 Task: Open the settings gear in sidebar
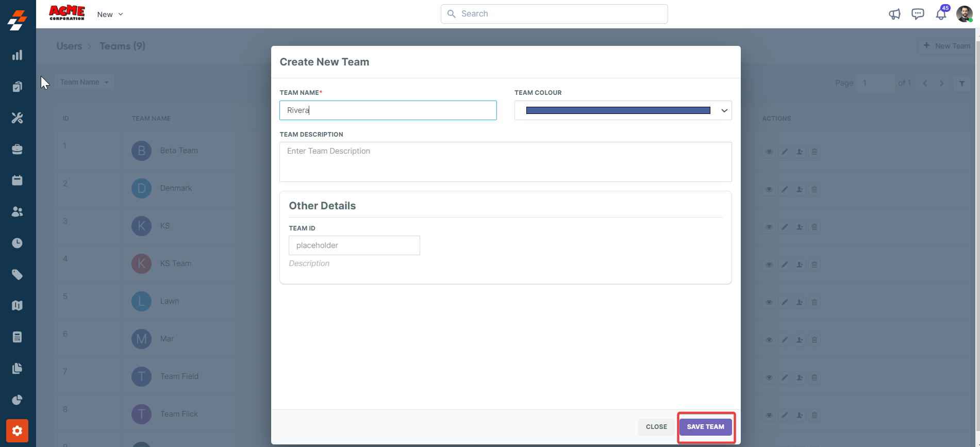(x=17, y=431)
